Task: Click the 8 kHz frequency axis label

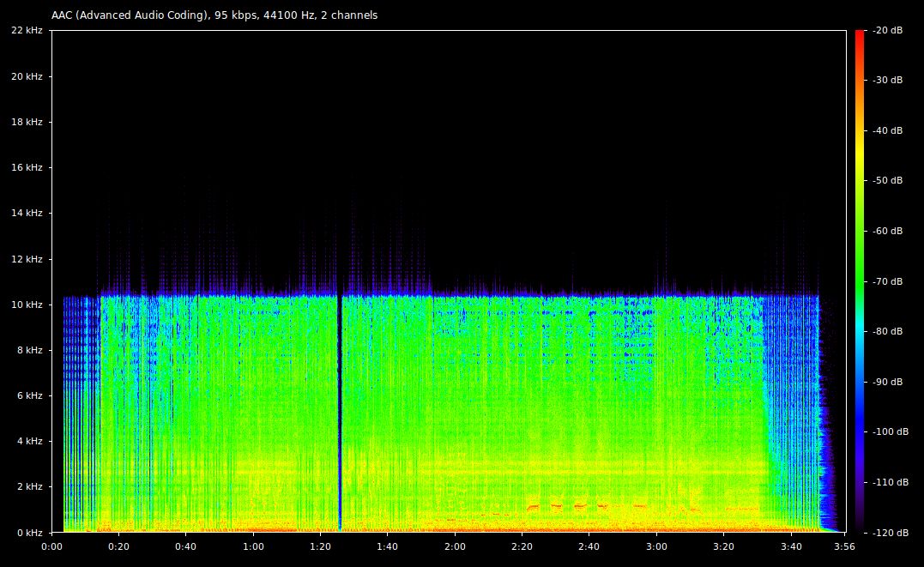Action: point(29,349)
